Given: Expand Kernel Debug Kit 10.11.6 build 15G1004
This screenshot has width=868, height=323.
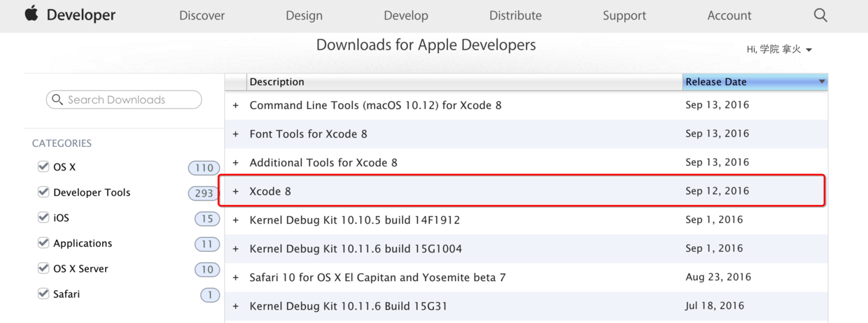Looking at the screenshot, I should tap(236, 249).
